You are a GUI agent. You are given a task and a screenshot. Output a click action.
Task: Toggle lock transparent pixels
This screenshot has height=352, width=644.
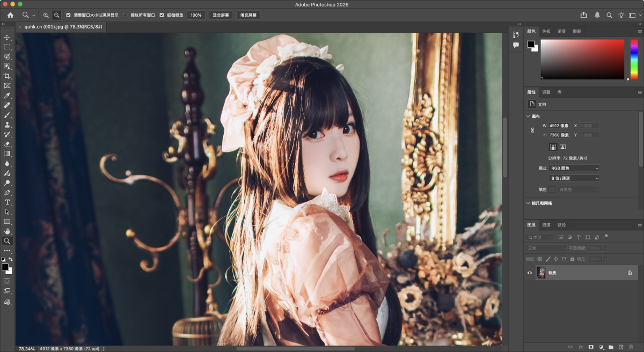pyautogui.click(x=540, y=259)
